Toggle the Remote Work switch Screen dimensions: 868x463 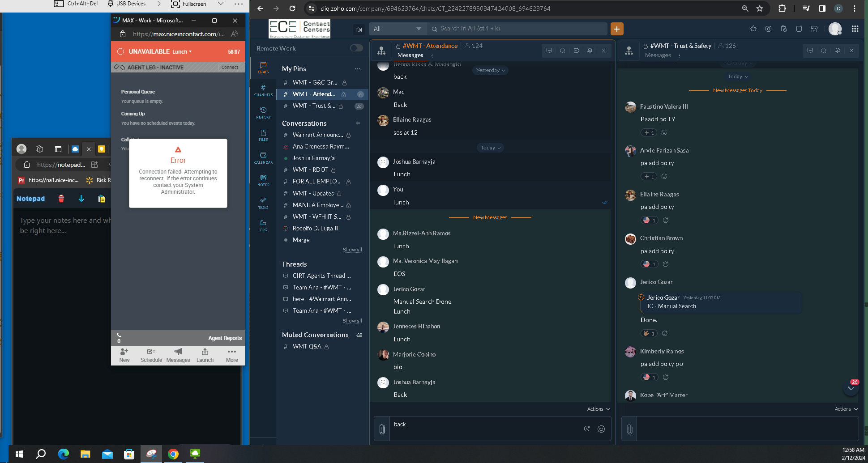tap(356, 48)
